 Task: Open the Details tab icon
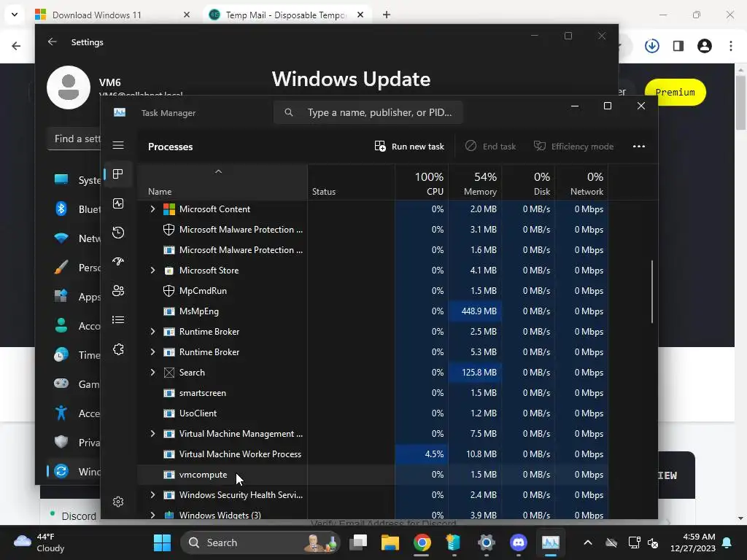[118, 319]
